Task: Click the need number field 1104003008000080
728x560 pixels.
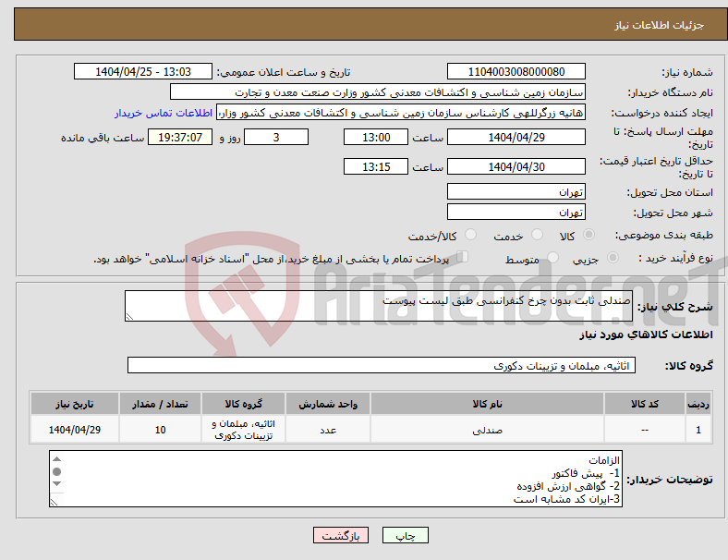Action: tap(516, 71)
